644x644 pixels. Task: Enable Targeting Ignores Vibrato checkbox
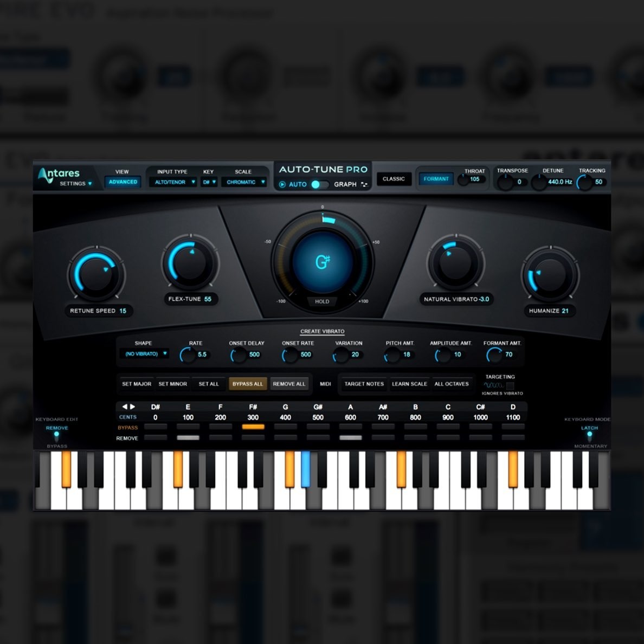[x=510, y=385]
